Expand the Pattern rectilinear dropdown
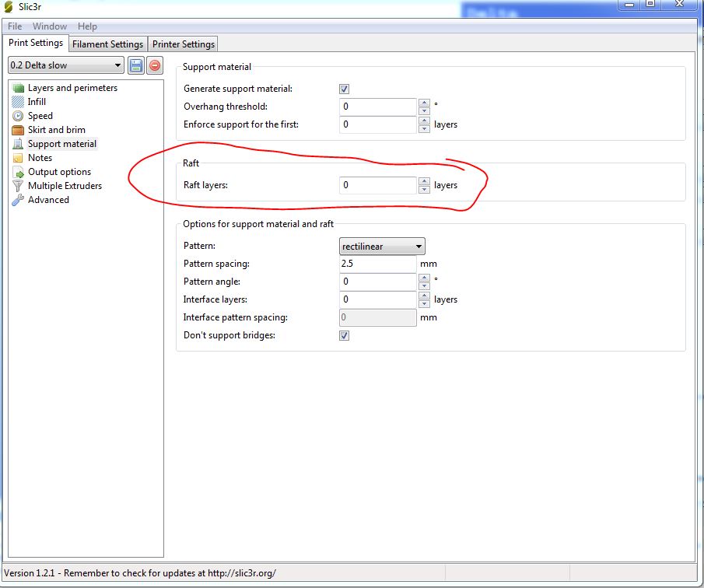The height and width of the screenshot is (588, 704). [x=382, y=247]
